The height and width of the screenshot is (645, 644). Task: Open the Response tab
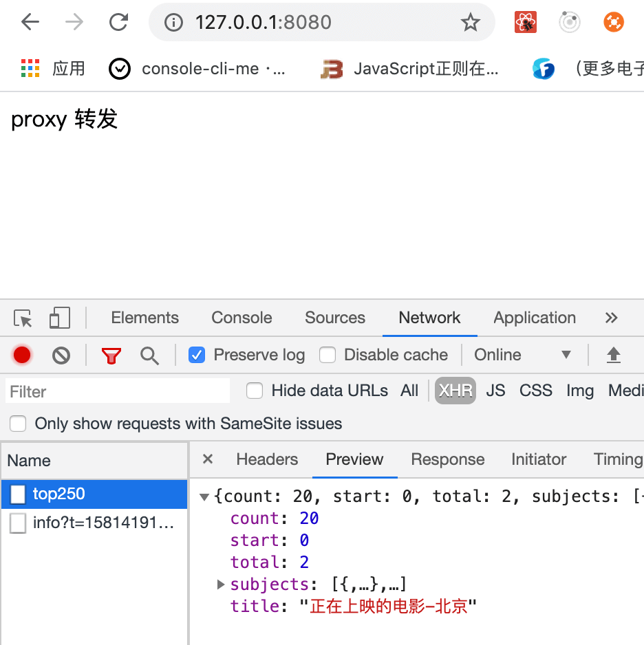[x=447, y=459]
